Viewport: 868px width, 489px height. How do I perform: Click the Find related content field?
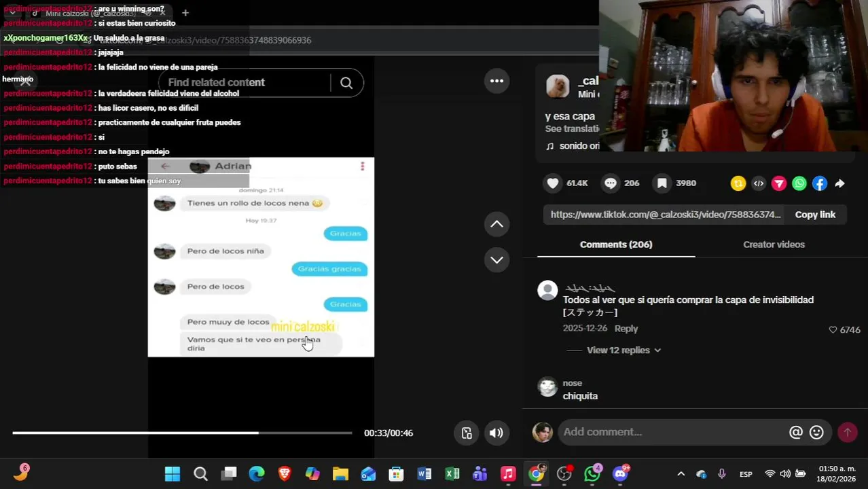click(245, 83)
